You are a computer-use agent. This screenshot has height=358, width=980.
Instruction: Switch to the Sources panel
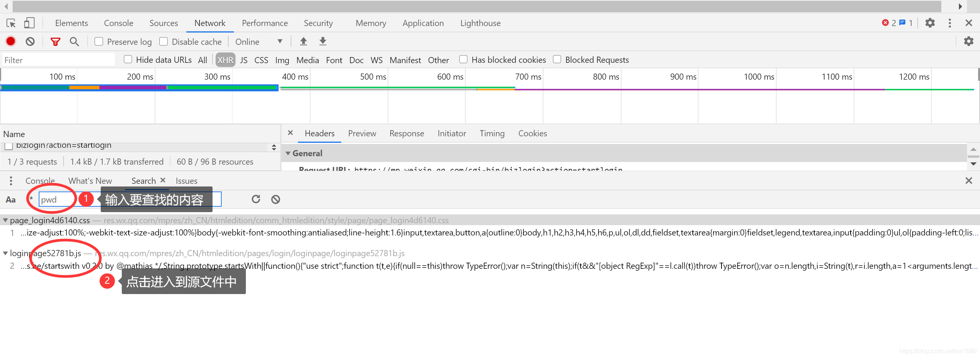164,23
